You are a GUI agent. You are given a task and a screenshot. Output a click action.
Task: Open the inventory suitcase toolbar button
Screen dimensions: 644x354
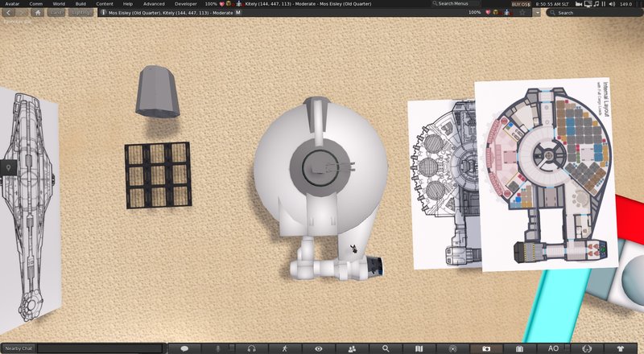pyautogui.click(x=519, y=348)
